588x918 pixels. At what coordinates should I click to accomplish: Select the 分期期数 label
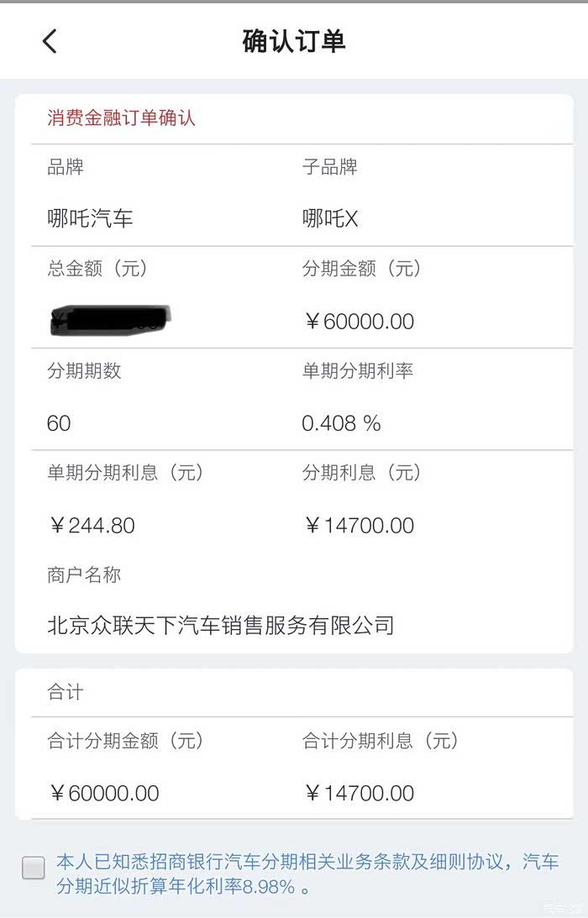pos(84,370)
